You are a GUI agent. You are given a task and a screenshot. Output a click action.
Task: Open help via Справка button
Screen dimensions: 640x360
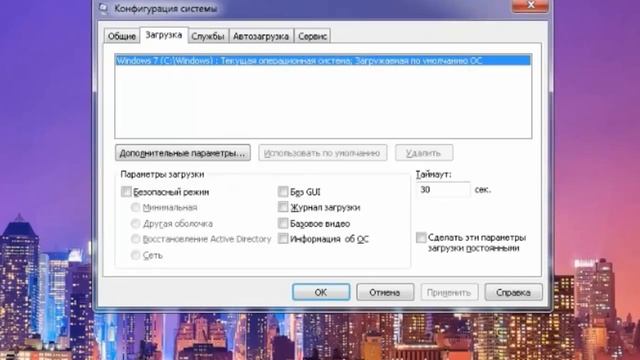tap(513, 292)
